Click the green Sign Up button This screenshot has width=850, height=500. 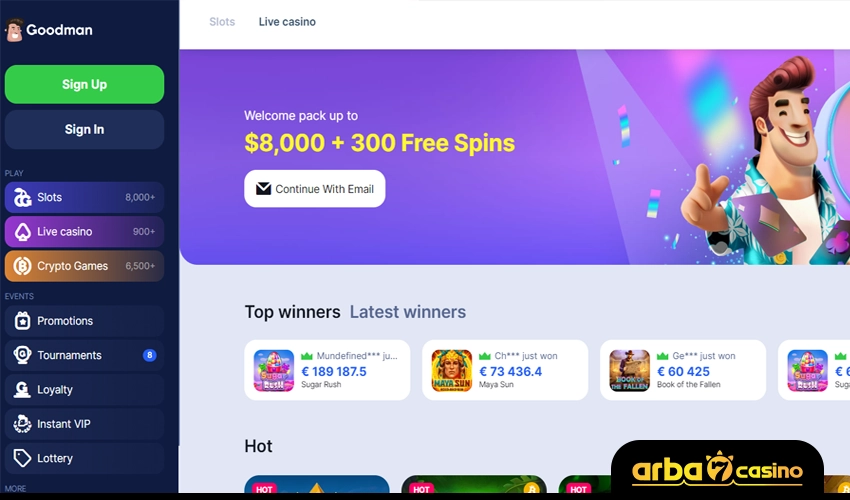[85, 85]
